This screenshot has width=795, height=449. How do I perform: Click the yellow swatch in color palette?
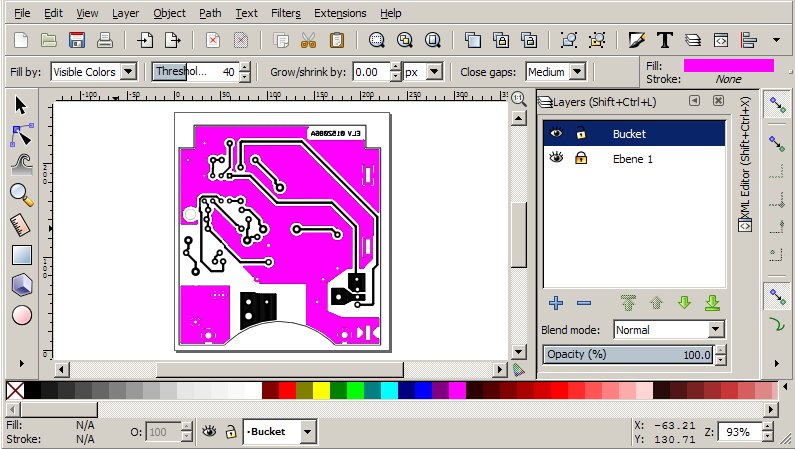[320, 390]
